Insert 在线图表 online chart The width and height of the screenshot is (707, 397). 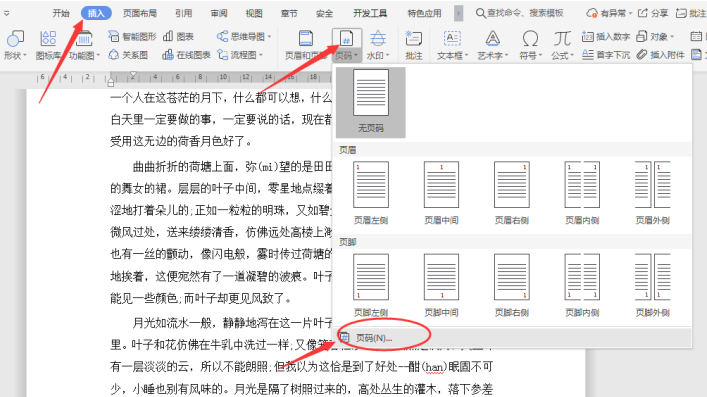point(186,55)
